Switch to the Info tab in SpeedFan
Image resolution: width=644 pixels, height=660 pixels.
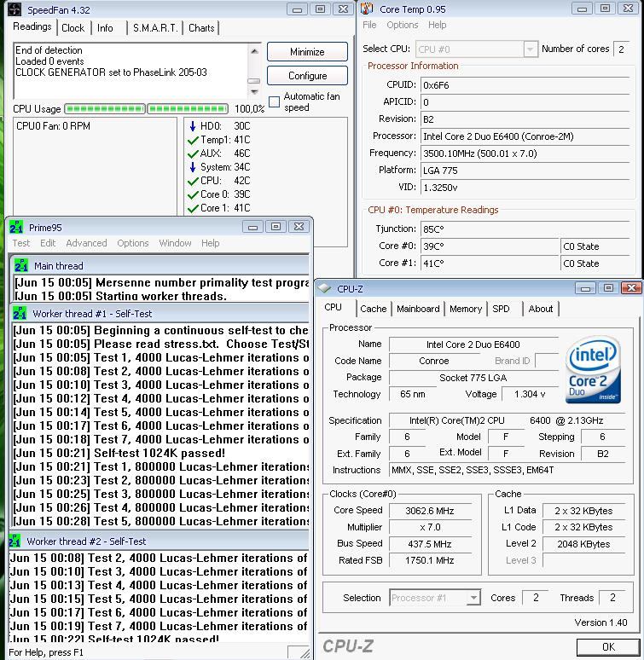click(105, 28)
